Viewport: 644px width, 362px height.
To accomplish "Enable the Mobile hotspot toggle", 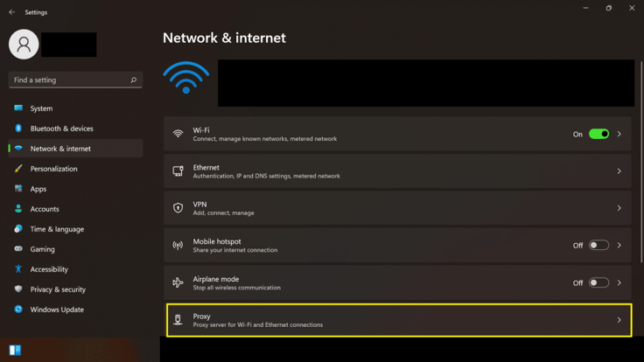I will click(x=598, y=246).
